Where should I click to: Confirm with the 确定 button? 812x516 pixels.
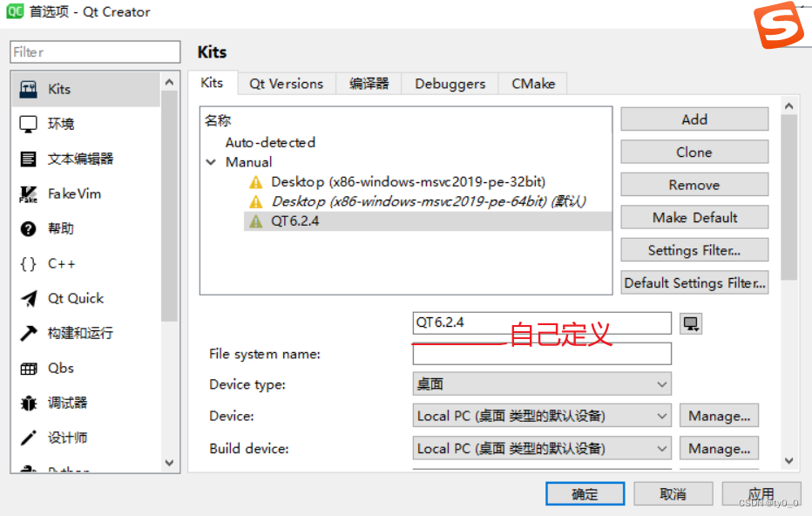tap(585, 493)
